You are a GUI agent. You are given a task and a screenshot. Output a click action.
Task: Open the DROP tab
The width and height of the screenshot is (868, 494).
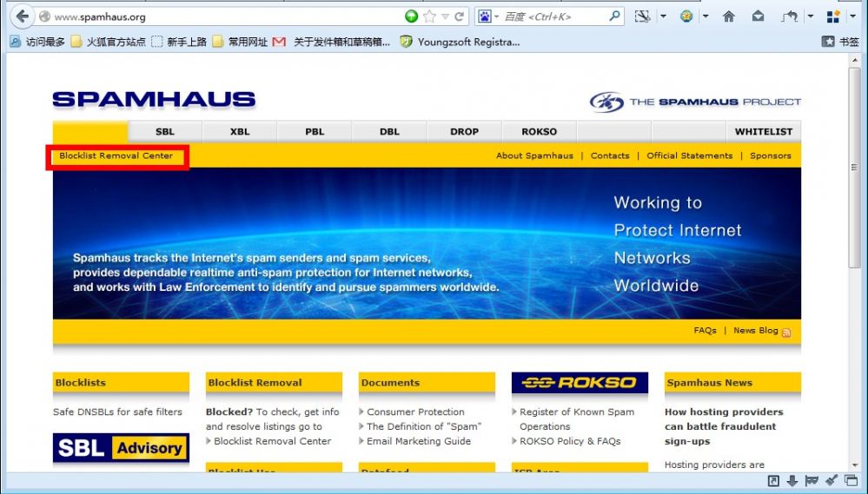coord(464,132)
